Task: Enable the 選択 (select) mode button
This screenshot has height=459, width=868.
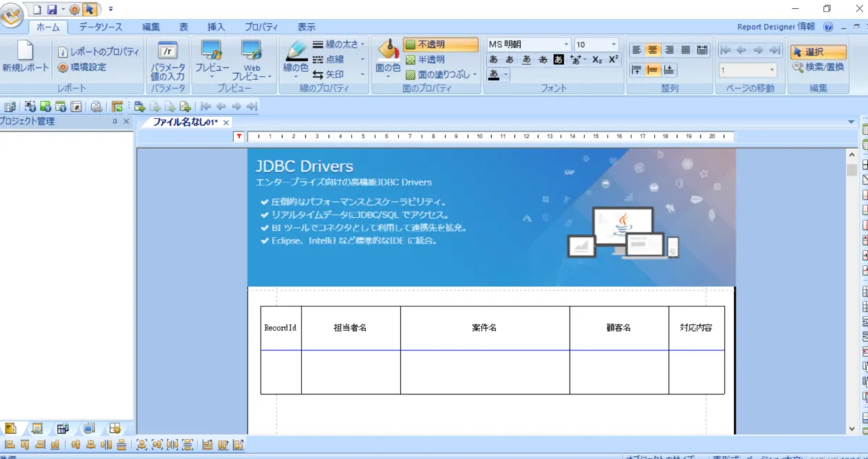Action: [818, 52]
